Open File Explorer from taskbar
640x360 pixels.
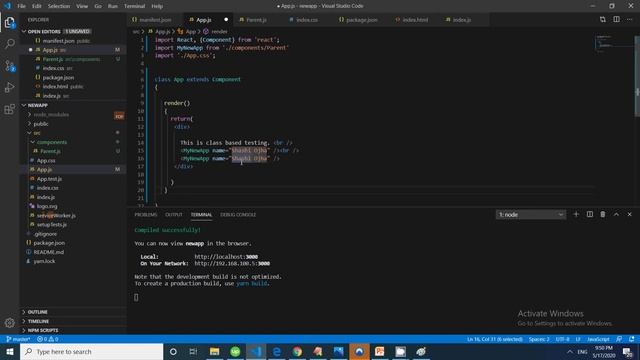pos(214,351)
